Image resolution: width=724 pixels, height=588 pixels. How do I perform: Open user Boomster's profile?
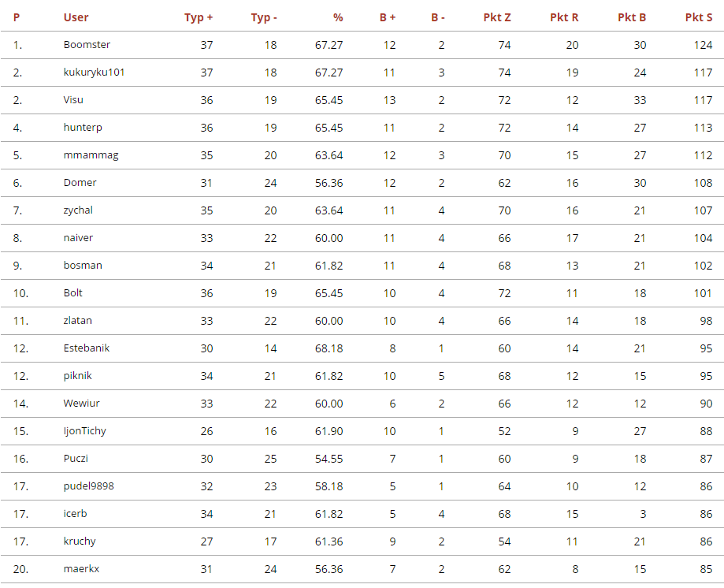coord(87,45)
